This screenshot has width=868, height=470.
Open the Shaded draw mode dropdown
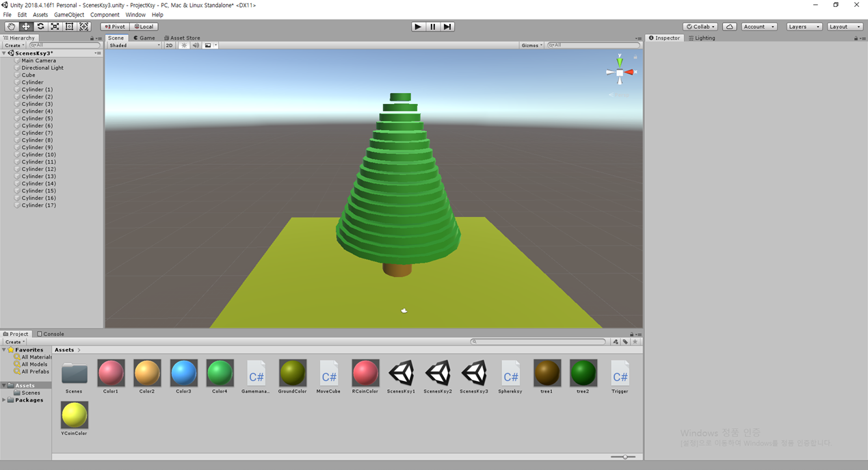click(x=135, y=45)
